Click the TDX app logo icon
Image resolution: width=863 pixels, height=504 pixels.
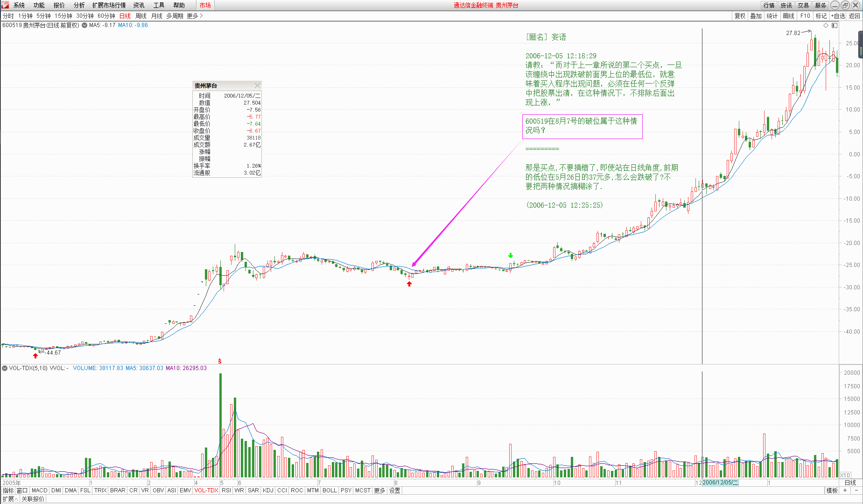[x=5, y=5]
